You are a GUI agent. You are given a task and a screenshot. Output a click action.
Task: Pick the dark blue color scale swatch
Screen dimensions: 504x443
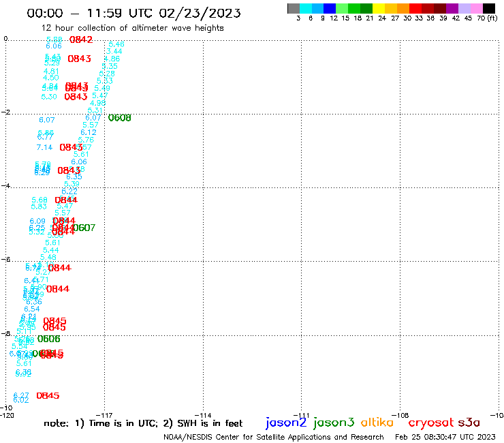[x=330, y=8]
